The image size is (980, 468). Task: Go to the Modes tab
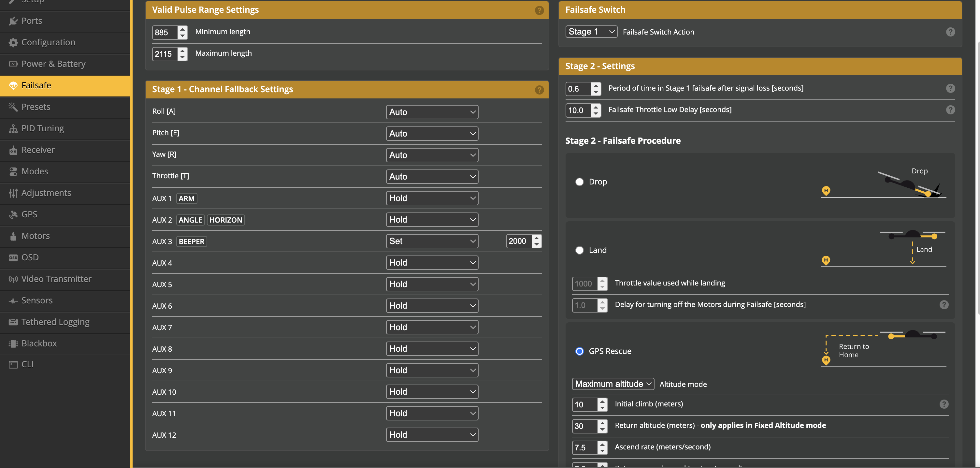pos(35,172)
